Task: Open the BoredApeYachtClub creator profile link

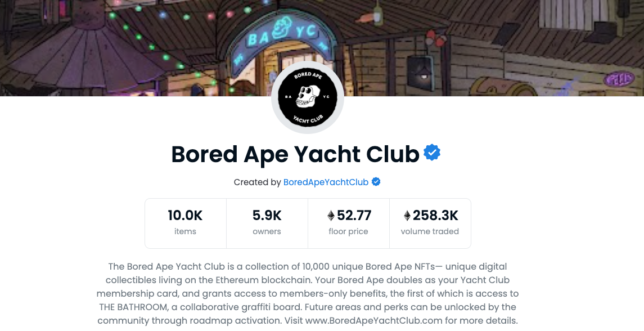Action: click(326, 182)
